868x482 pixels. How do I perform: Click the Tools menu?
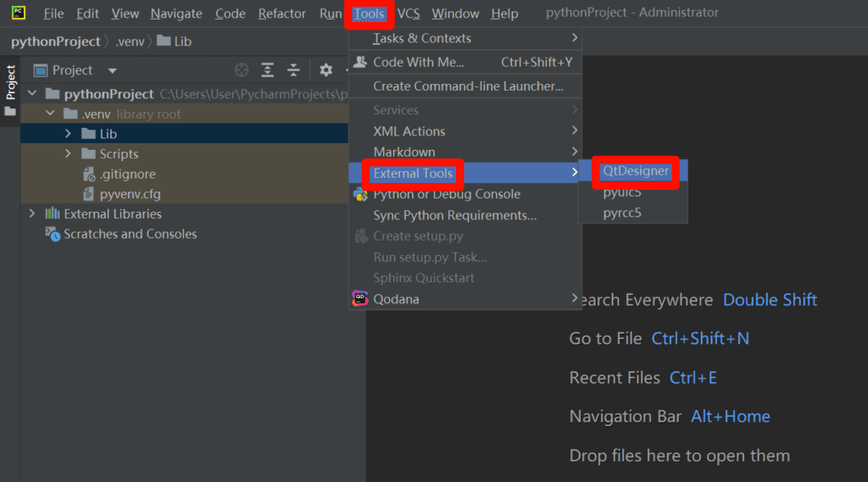[370, 14]
